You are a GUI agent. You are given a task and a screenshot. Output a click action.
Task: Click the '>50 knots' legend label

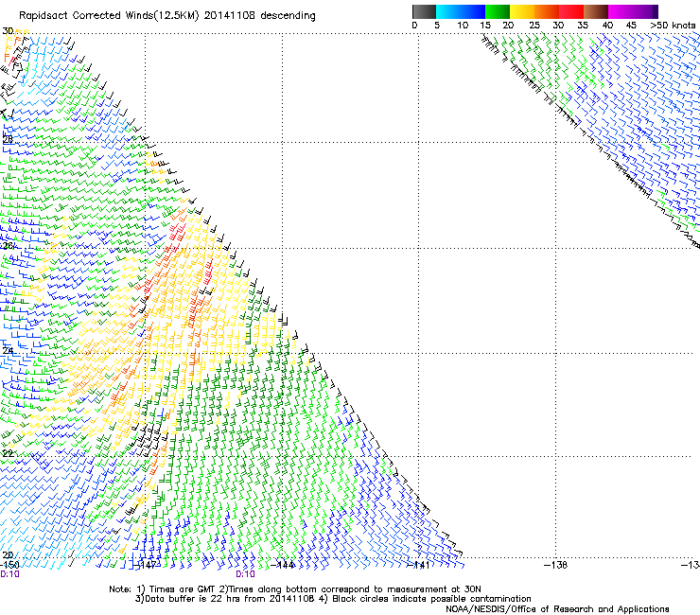[x=673, y=26]
